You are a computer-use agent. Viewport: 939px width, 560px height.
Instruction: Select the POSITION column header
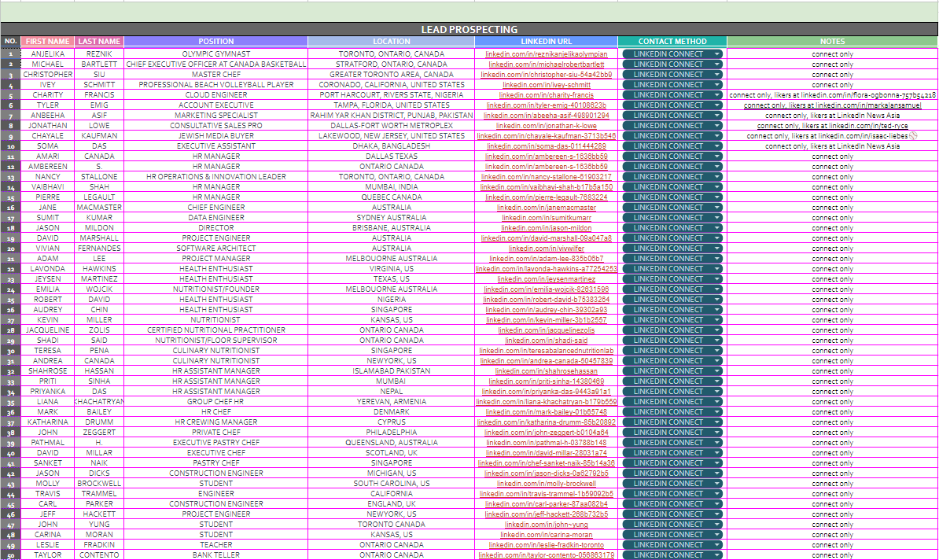click(x=216, y=41)
